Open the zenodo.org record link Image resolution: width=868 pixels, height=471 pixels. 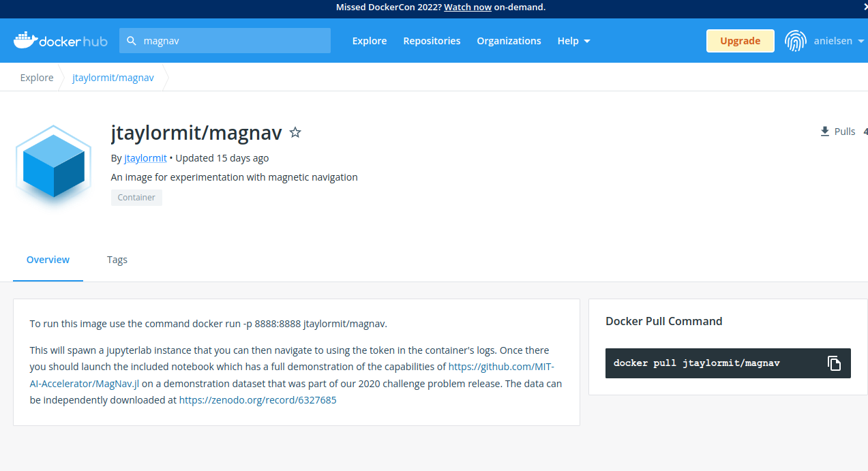258,400
